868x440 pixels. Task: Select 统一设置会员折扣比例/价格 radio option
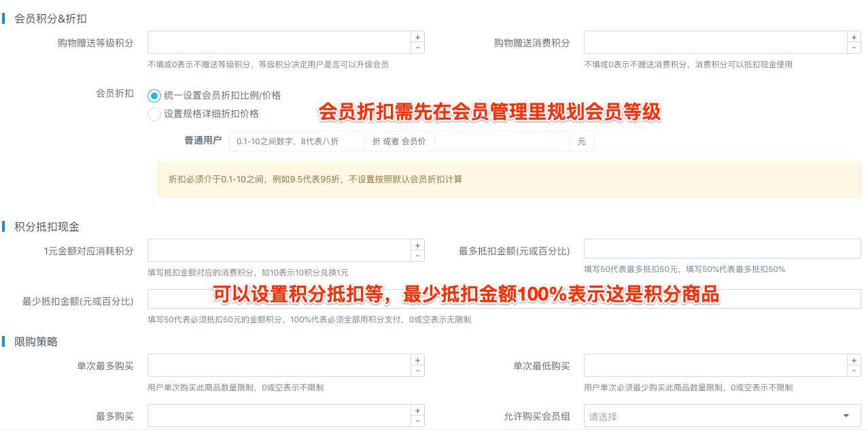[x=154, y=96]
